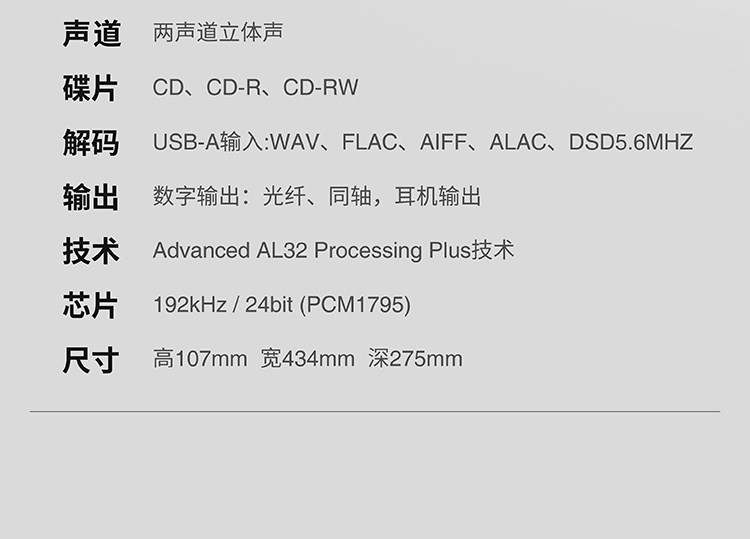Click the FLAC format text
Screen dimensions: 750x539
(369, 142)
